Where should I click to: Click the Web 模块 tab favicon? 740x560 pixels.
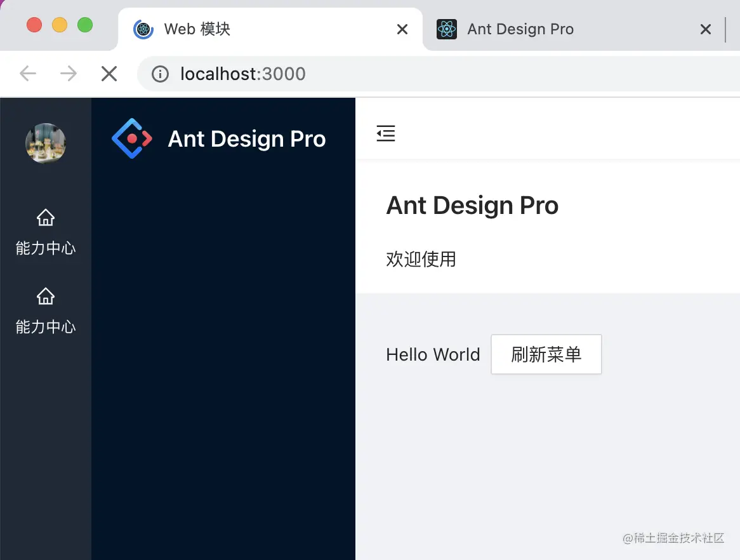tap(143, 29)
